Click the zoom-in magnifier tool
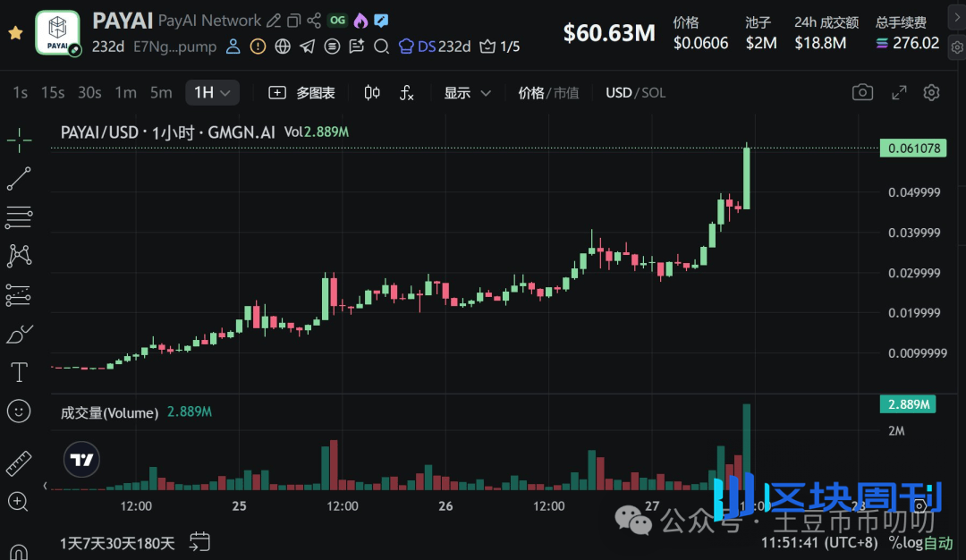Screen dimensions: 966x560 [x=19, y=502]
